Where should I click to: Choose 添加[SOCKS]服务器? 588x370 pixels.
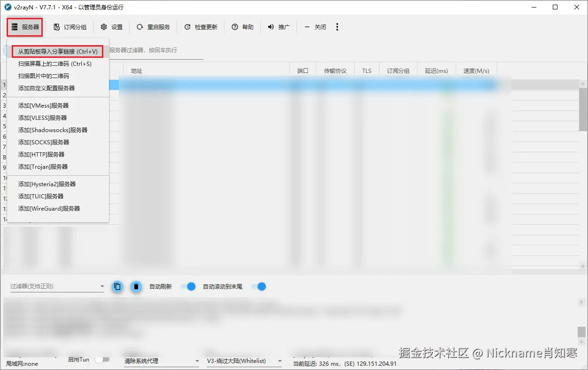point(58,142)
